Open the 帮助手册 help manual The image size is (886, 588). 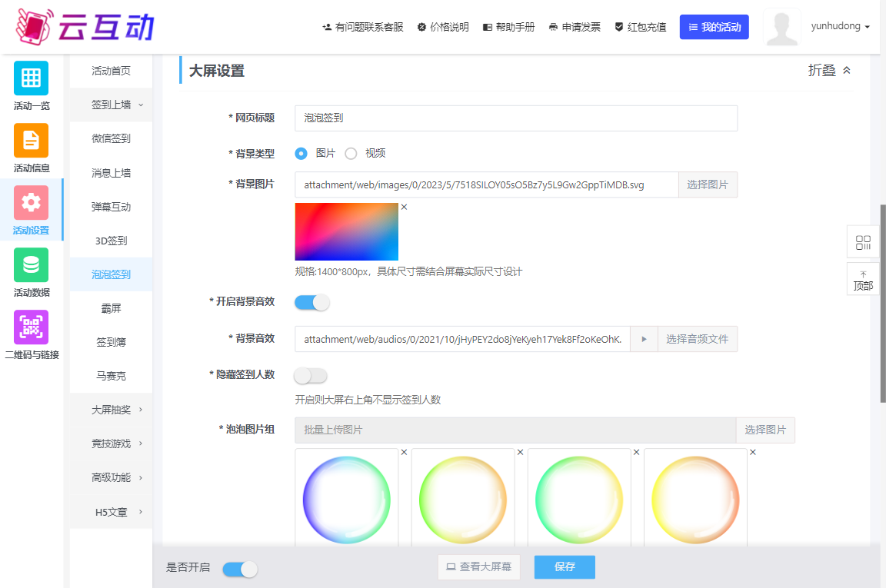(508, 27)
